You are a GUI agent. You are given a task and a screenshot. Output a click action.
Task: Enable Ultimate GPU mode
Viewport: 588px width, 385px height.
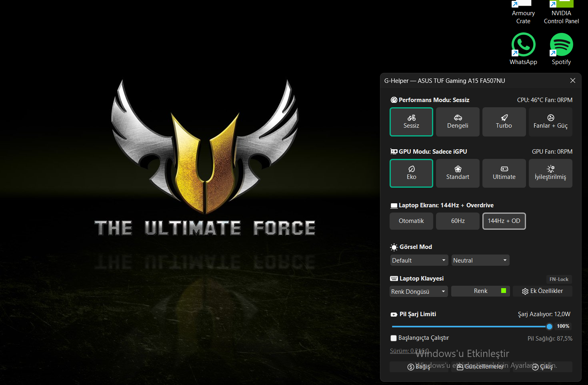[x=504, y=173]
